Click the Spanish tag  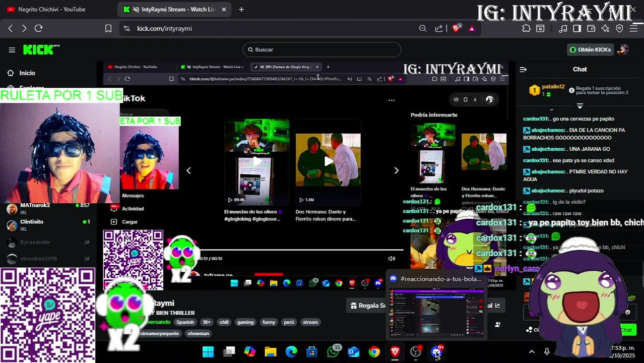coord(185,322)
